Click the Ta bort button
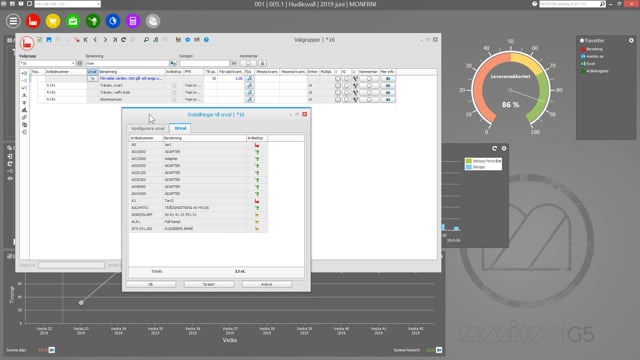 point(209,284)
